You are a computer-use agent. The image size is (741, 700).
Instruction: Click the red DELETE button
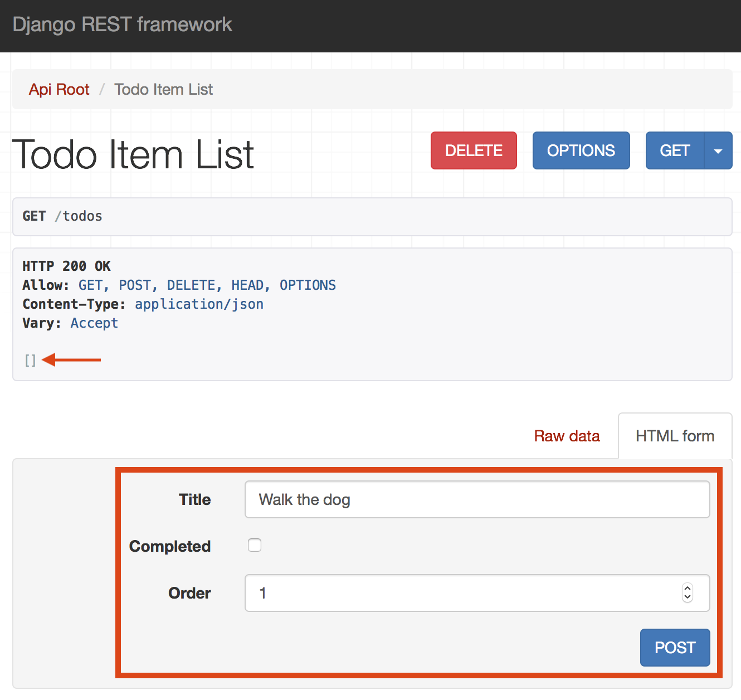[474, 150]
